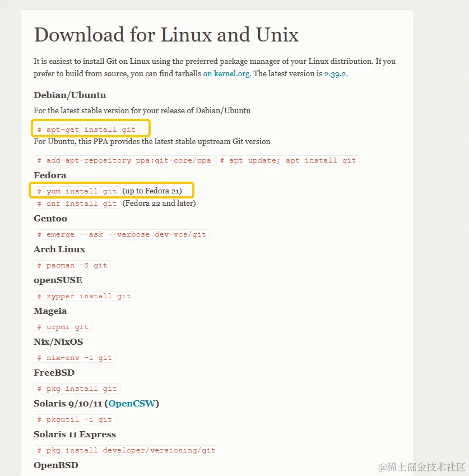Click the OpenBSD heading
The width and height of the screenshot is (469, 476).
click(x=56, y=465)
